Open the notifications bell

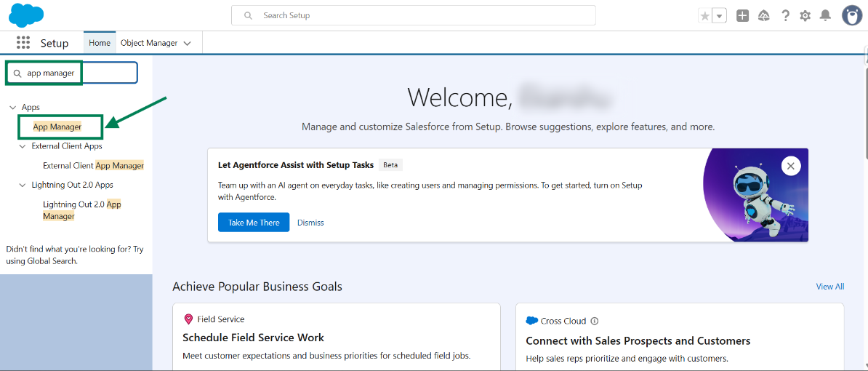coord(826,16)
